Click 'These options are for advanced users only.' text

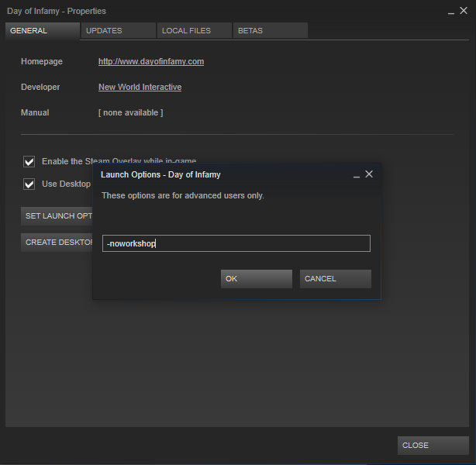(x=183, y=196)
